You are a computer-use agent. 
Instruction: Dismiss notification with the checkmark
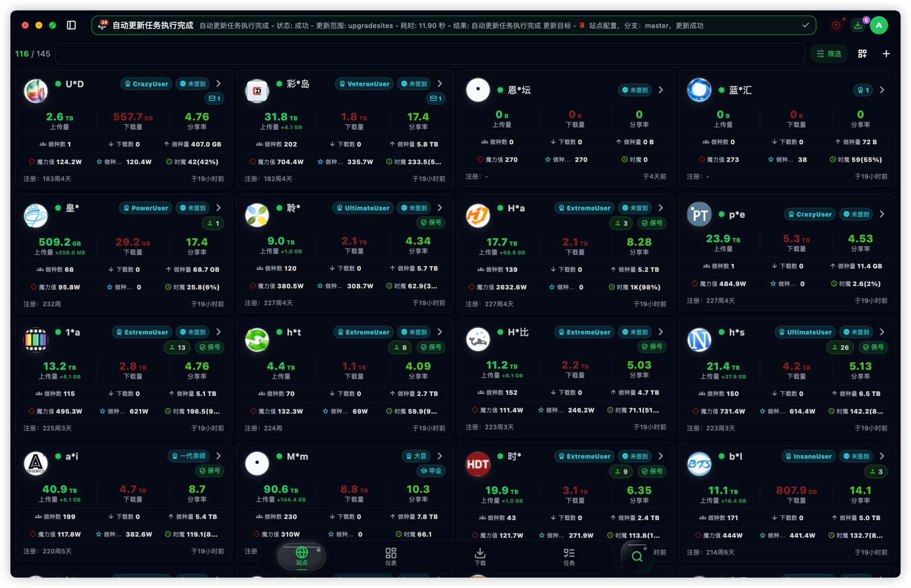pos(806,25)
